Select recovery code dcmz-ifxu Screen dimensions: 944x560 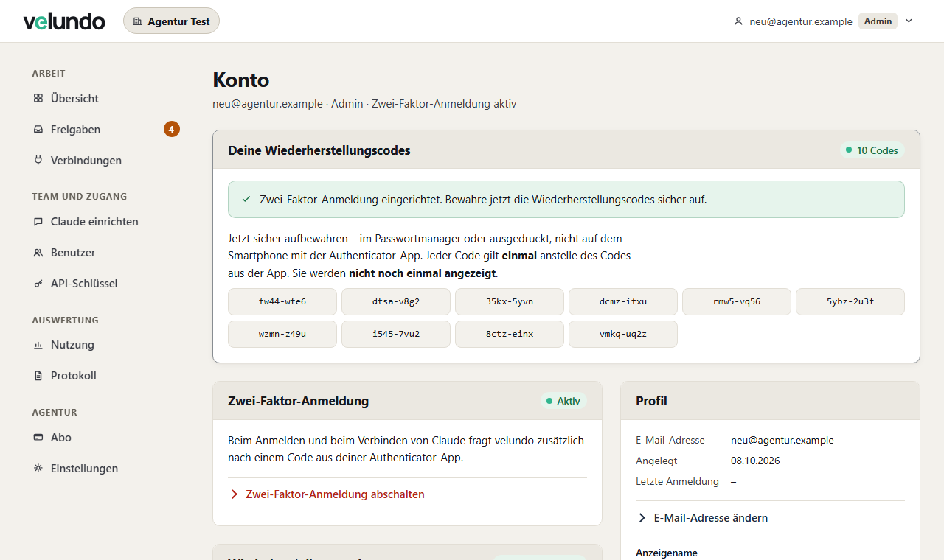click(x=623, y=301)
